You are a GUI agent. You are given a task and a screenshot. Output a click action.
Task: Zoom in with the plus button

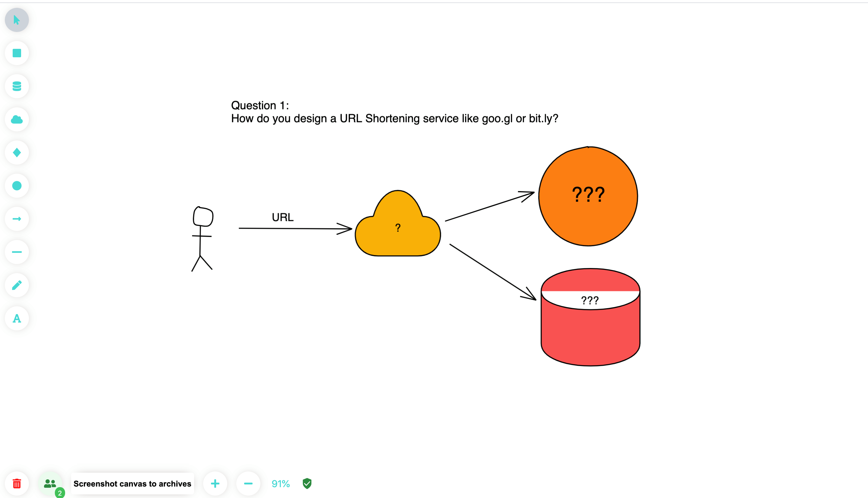(215, 484)
